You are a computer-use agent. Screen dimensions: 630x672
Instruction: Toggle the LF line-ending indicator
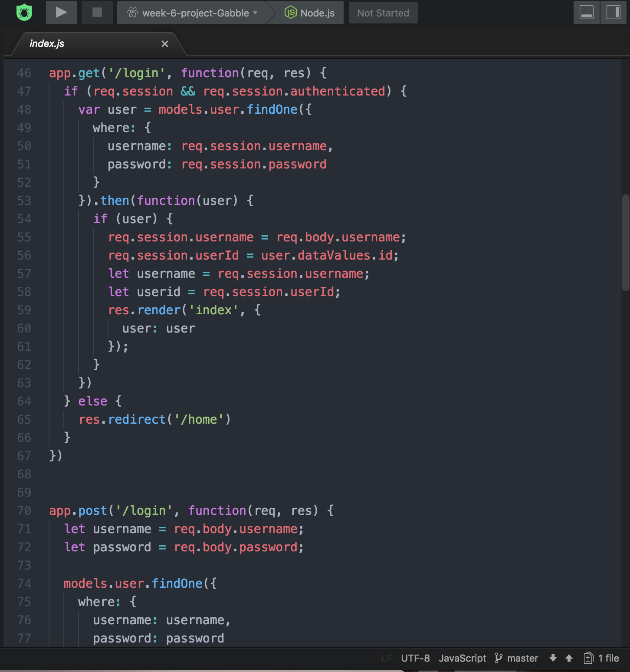pos(386,658)
